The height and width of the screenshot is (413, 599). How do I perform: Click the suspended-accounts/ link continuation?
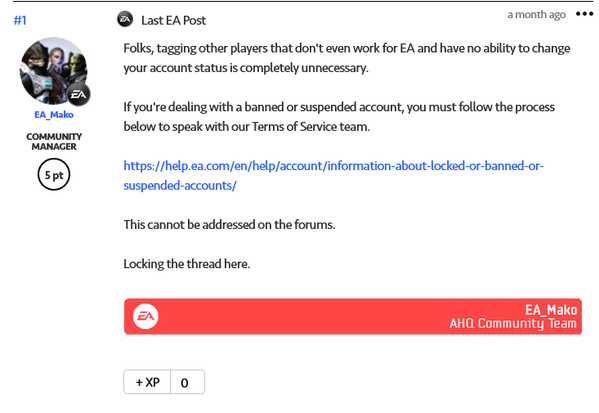coord(180,186)
